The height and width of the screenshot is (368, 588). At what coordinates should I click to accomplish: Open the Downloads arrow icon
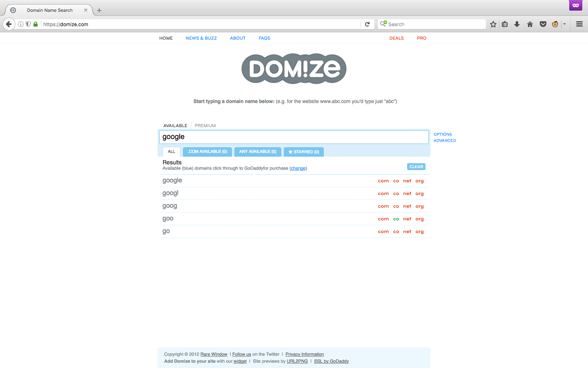(x=517, y=24)
